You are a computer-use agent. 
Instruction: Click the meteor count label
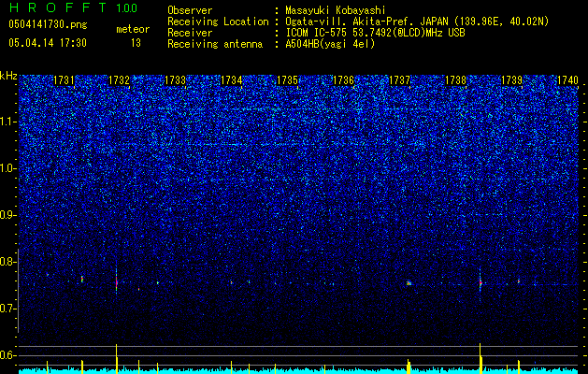[x=133, y=29]
